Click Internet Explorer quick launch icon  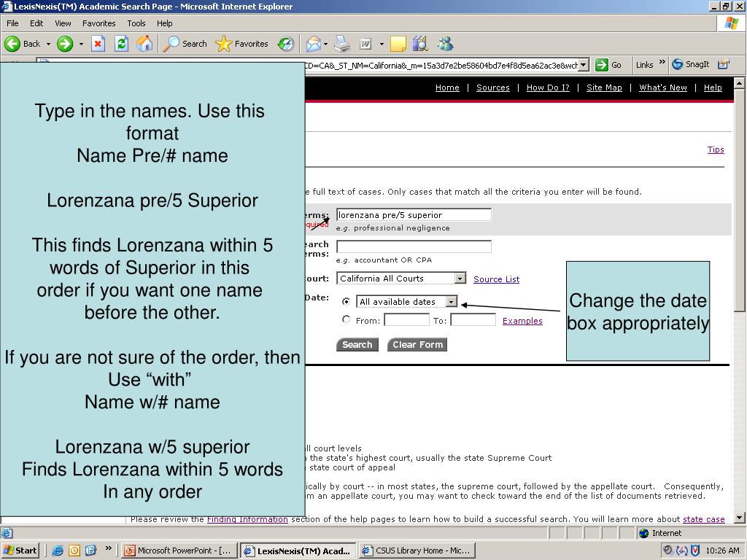coord(58,551)
